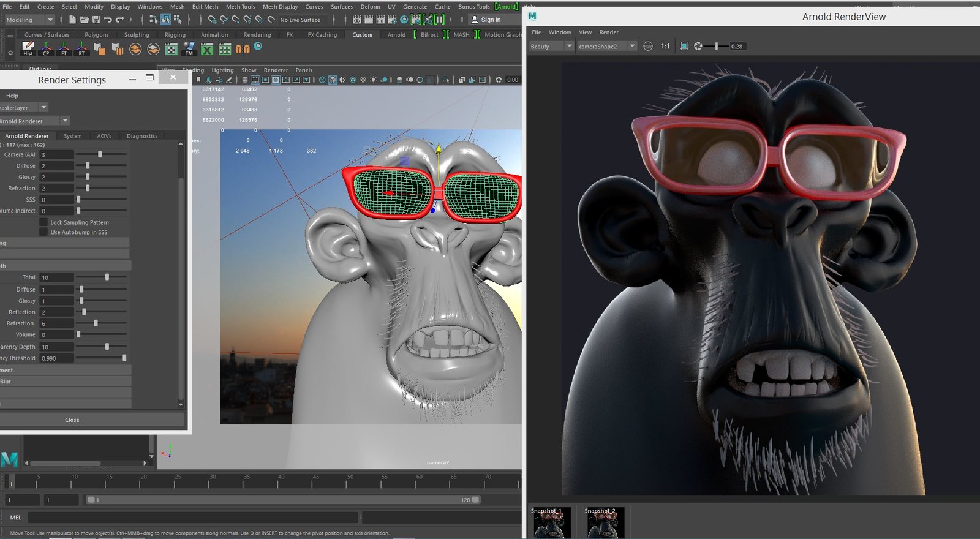Collapse the Ray Depth section header
Screen dimensions: 980x539
66,266
